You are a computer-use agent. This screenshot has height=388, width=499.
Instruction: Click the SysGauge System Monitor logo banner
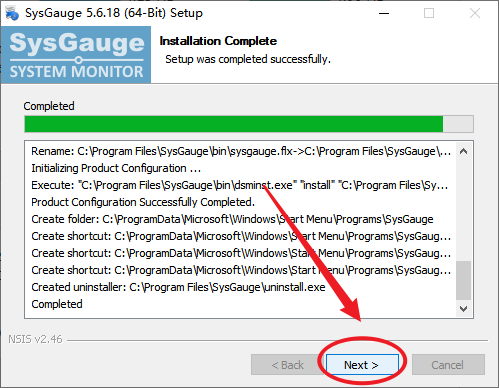point(76,55)
